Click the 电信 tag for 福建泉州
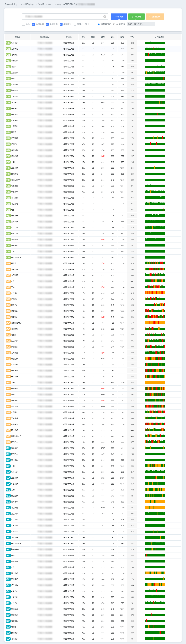 [8, 114]
